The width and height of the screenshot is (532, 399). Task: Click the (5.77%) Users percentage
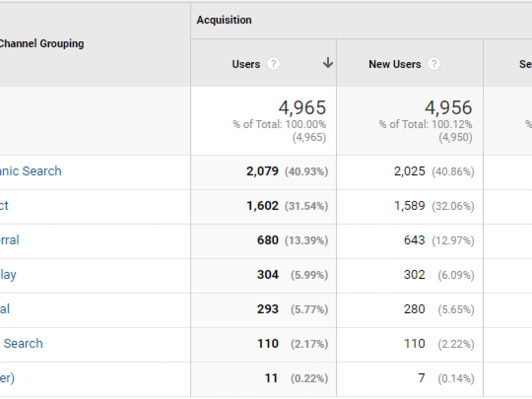point(310,310)
